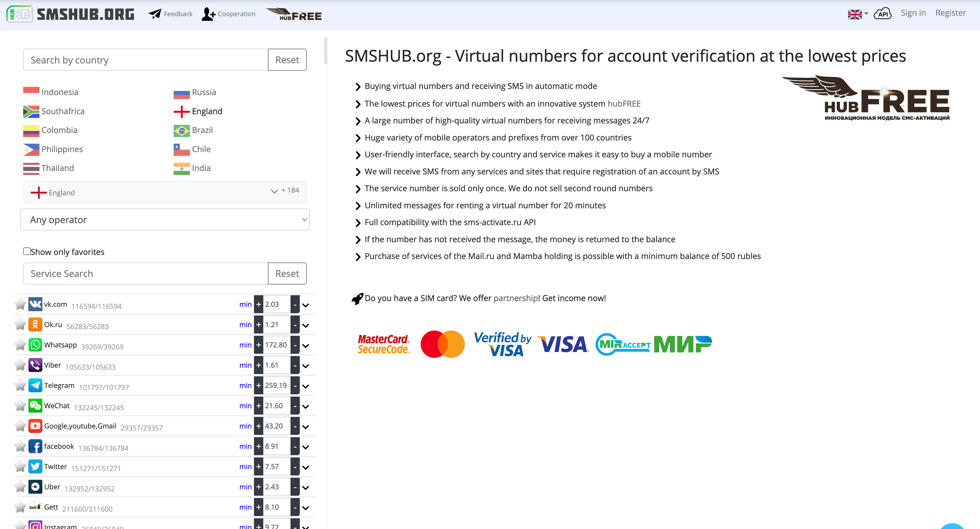The image size is (980, 529).
Task: Reset the country search
Action: click(287, 60)
